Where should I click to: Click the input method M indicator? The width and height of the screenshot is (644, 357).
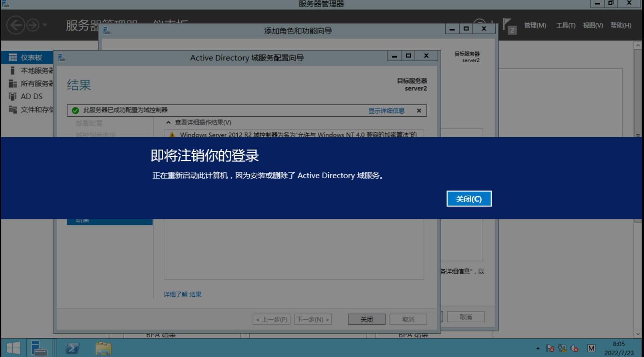coord(591,349)
